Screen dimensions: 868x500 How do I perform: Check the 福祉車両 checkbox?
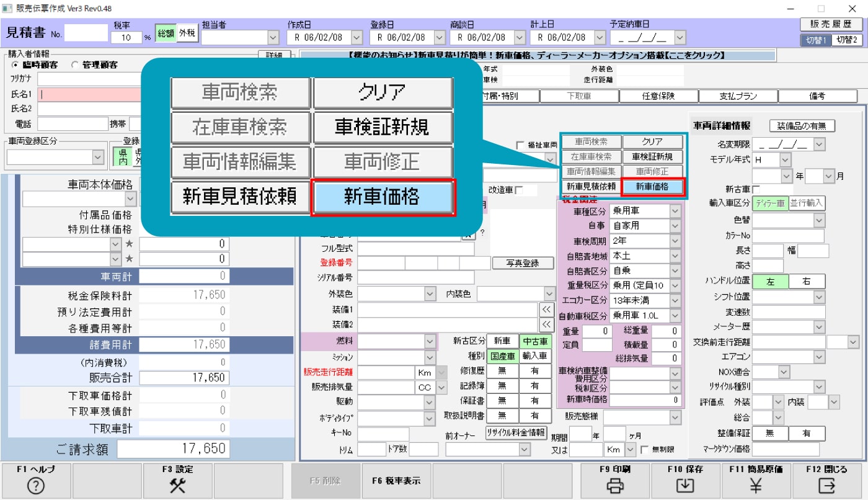coord(520,145)
